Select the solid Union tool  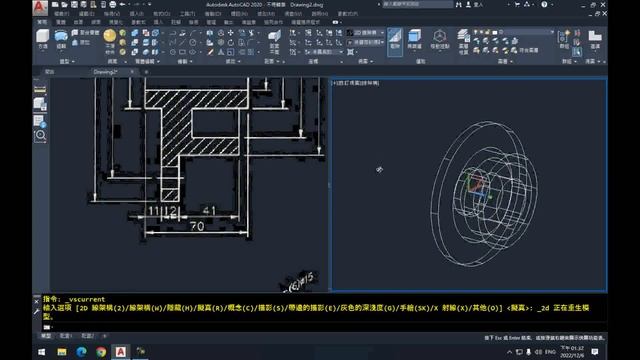coord(135,33)
